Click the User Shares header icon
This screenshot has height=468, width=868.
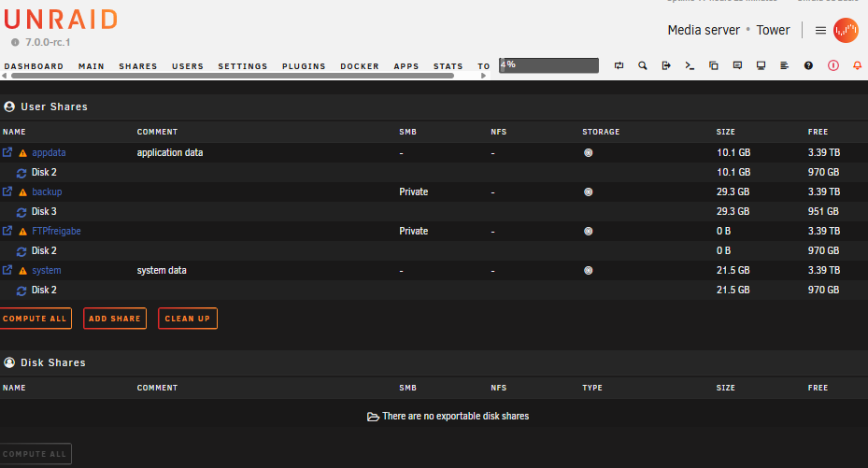pyautogui.click(x=9, y=106)
